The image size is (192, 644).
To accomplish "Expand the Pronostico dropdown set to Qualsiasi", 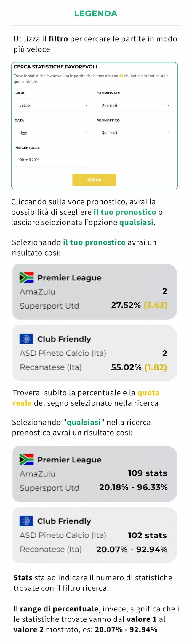I will coord(135,132).
